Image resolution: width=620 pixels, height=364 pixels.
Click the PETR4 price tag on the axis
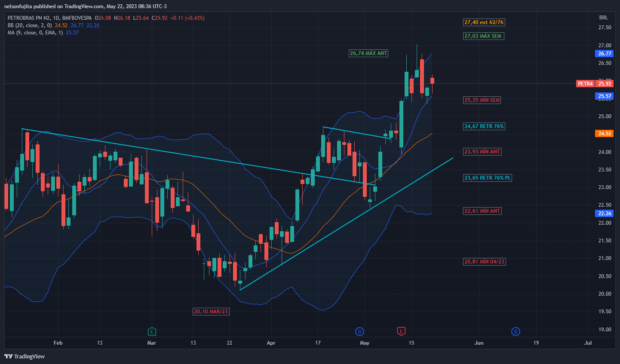pos(585,84)
